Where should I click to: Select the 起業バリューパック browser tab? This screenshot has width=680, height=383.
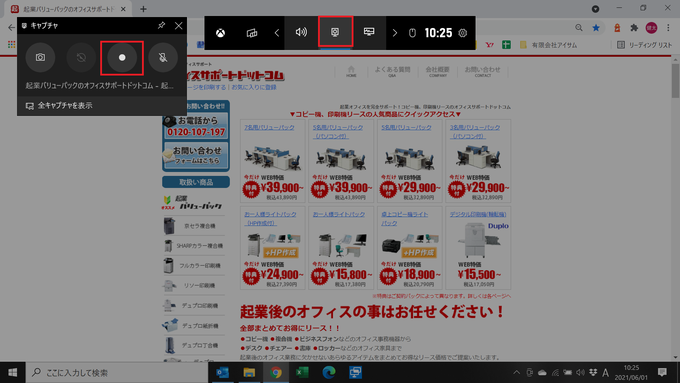68,9
